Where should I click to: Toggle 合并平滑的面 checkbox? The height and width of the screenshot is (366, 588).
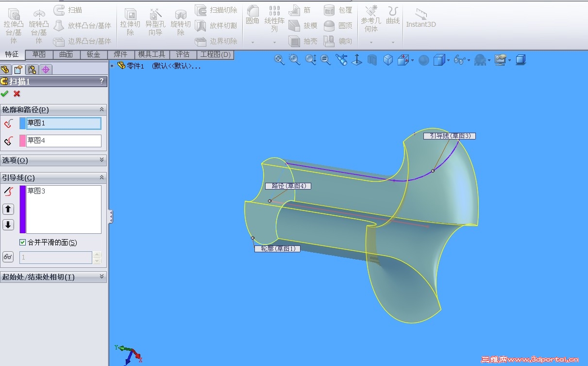pyautogui.click(x=22, y=243)
